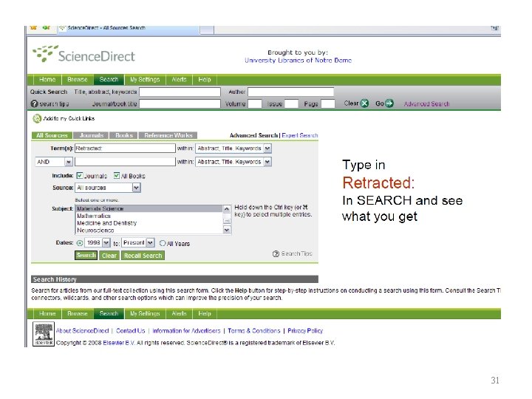Click the ScienceDirect logo

pyautogui.click(x=83, y=54)
